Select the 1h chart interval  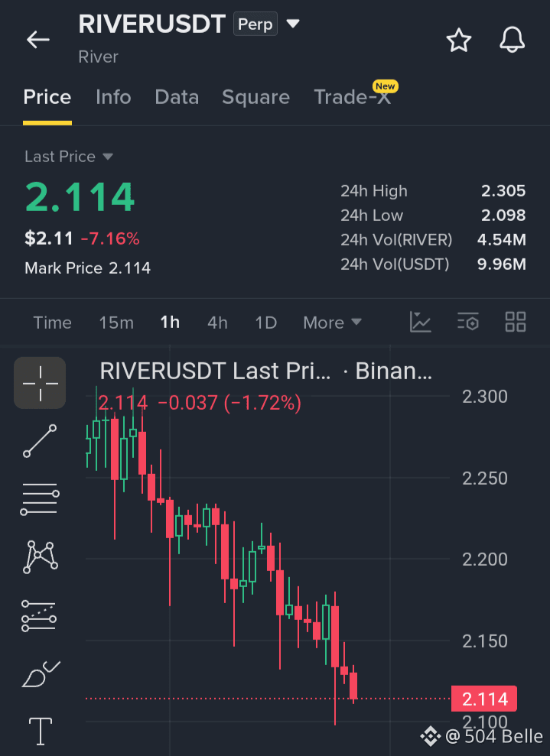pyautogui.click(x=170, y=323)
